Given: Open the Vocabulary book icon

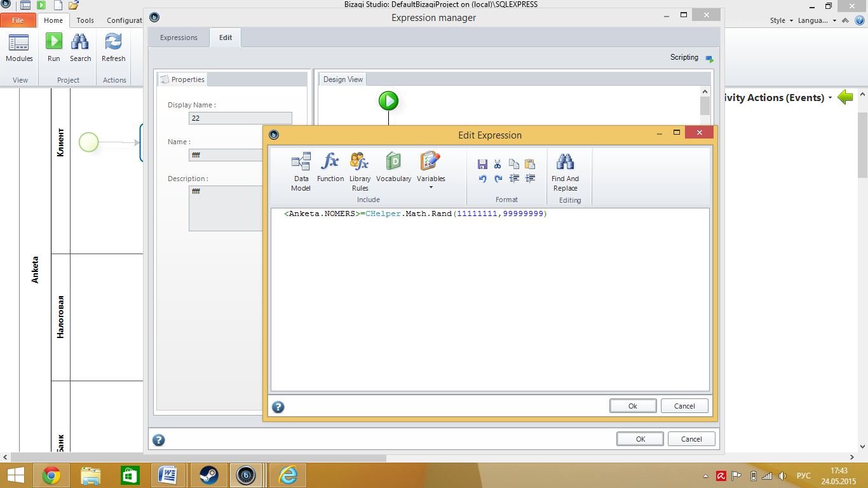Looking at the screenshot, I should coord(393,167).
